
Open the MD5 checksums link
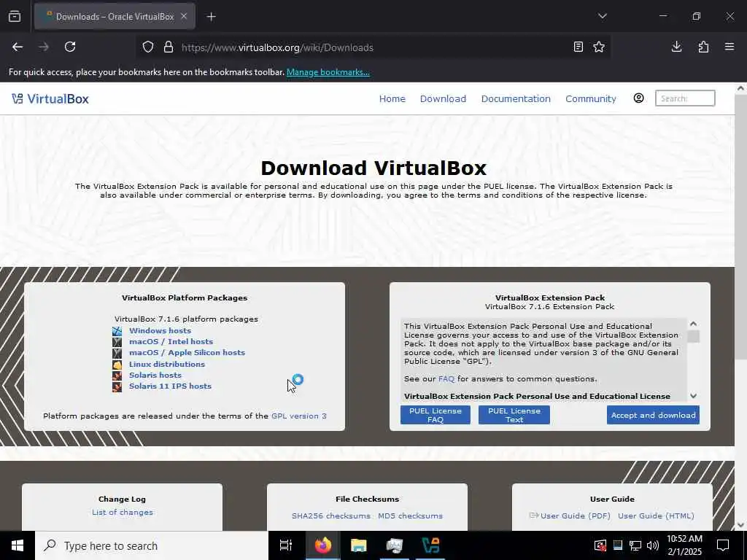click(x=410, y=516)
